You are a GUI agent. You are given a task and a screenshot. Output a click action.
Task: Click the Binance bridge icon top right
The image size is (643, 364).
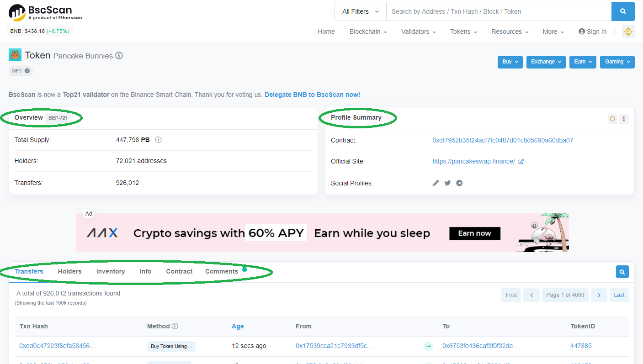tap(628, 32)
